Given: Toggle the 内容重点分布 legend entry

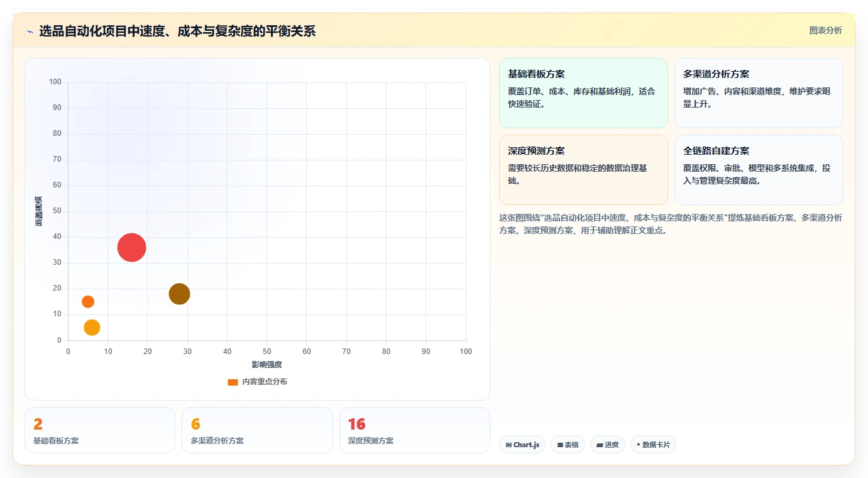Looking at the screenshot, I should pyautogui.click(x=257, y=382).
